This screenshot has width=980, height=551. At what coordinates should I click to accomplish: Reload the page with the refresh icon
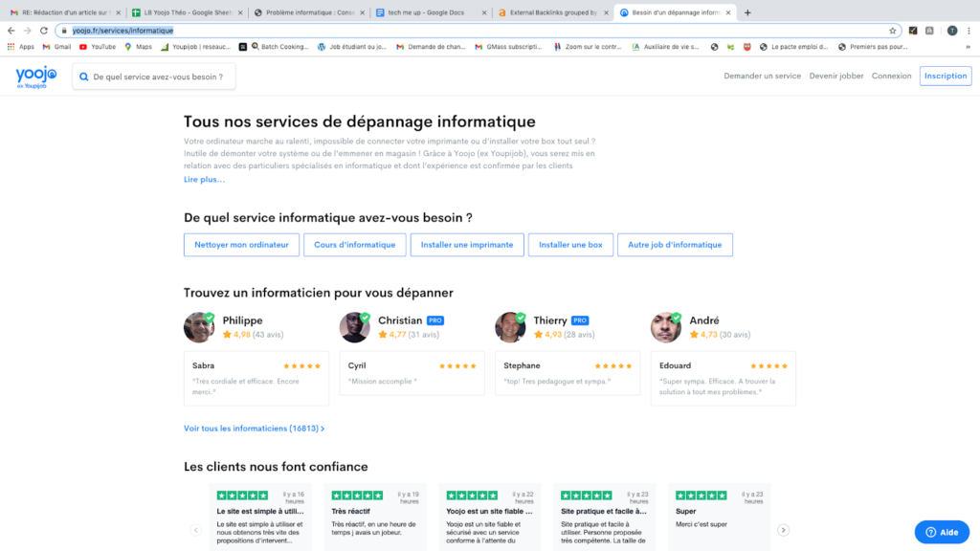[44, 31]
